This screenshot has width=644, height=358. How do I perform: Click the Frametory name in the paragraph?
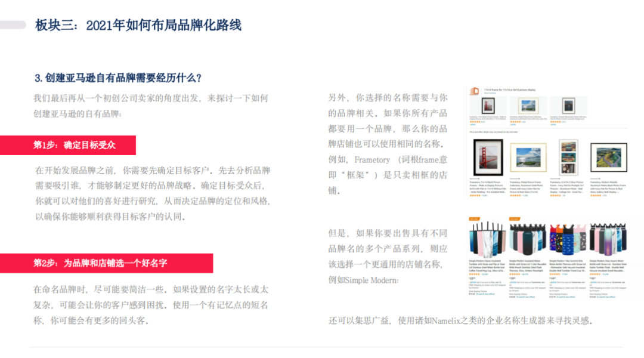(x=372, y=159)
